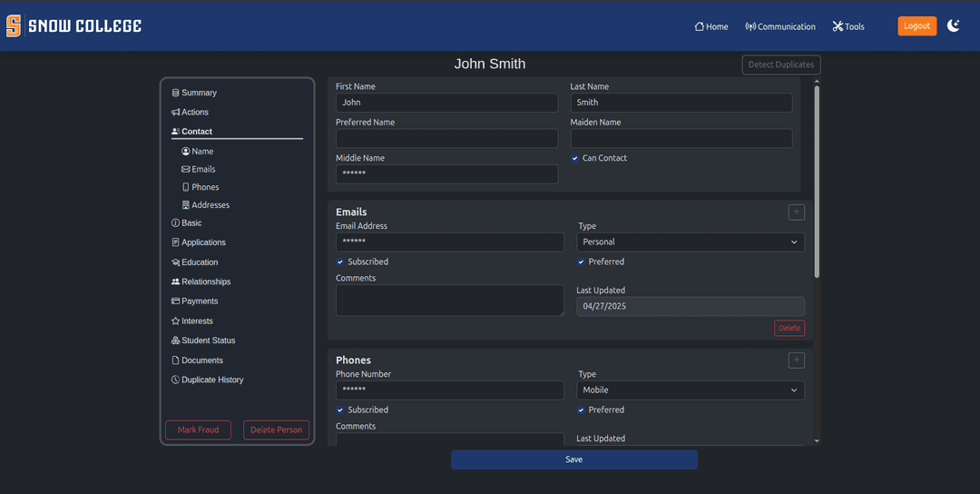The height and width of the screenshot is (494, 980).
Task: Toggle the email Subscribed checkbox
Action: pyautogui.click(x=340, y=262)
